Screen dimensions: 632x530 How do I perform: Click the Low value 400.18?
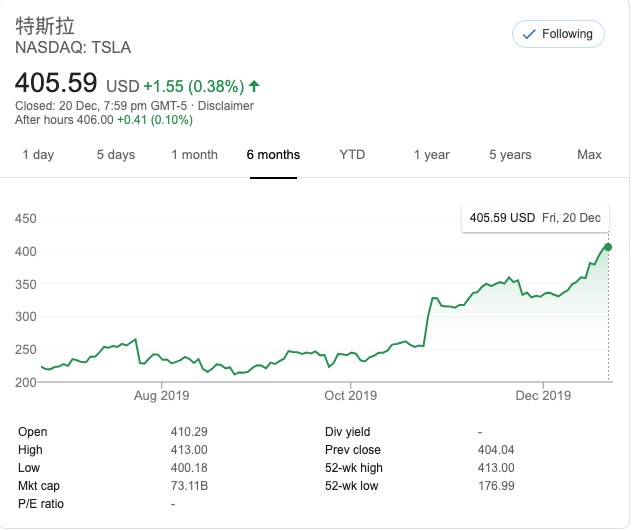click(189, 468)
